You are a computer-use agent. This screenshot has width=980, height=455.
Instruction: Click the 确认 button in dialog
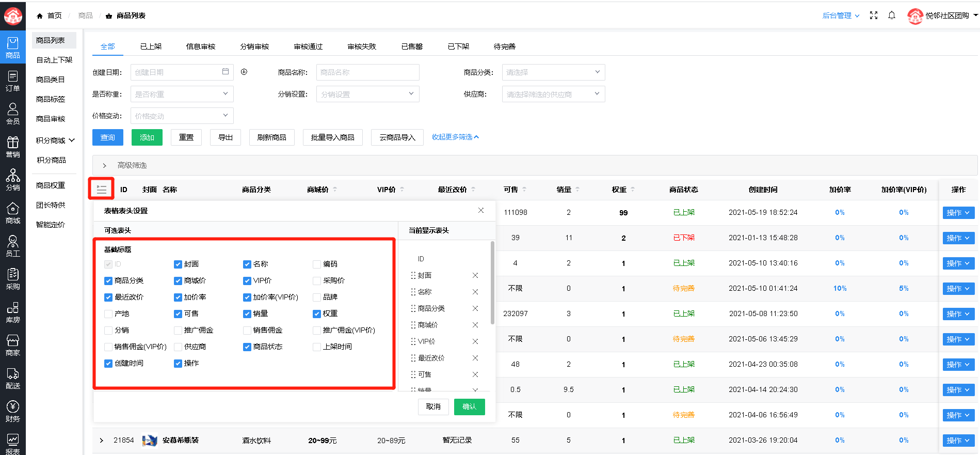pyautogui.click(x=469, y=407)
